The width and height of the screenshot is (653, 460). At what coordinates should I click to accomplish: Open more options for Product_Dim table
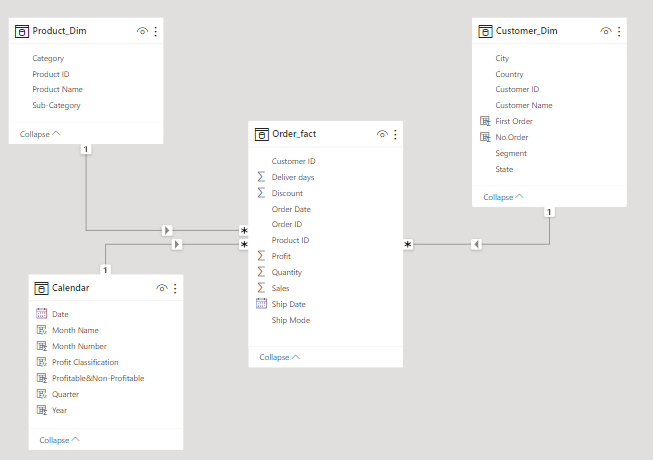click(156, 31)
